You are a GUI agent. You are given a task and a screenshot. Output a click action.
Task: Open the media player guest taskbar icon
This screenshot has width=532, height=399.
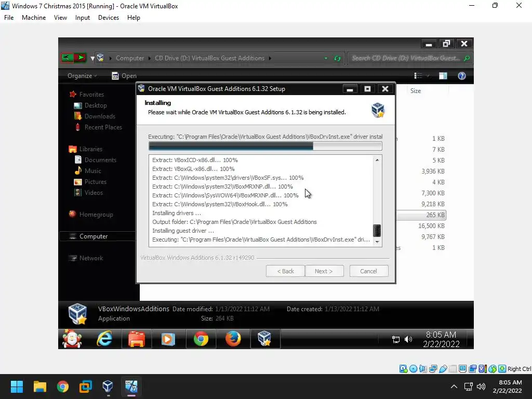(x=168, y=339)
